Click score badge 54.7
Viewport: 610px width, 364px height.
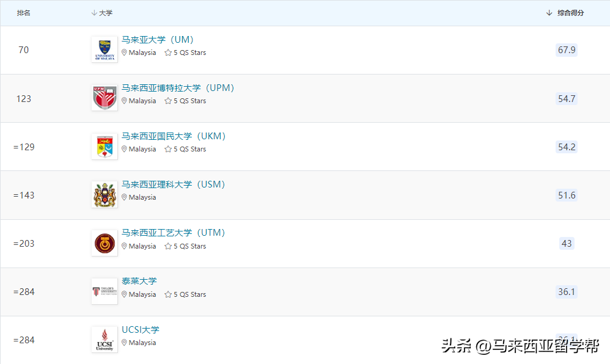[x=567, y=99]
